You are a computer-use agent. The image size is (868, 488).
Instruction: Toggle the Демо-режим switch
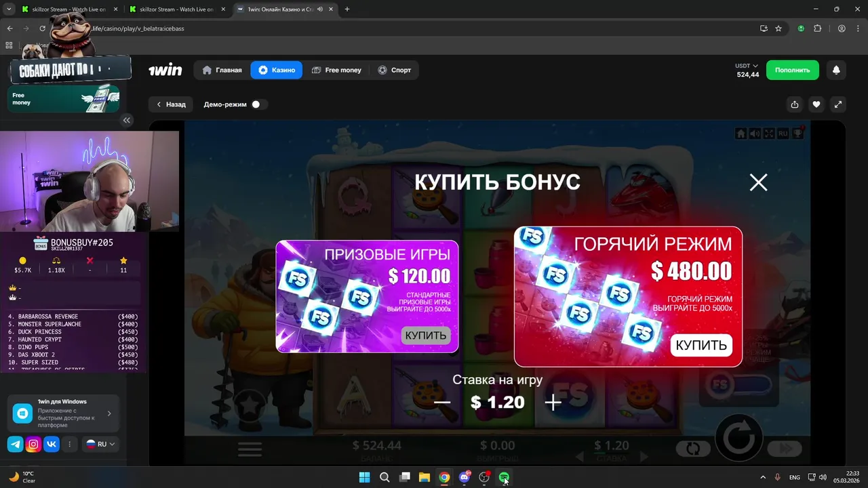258,104
